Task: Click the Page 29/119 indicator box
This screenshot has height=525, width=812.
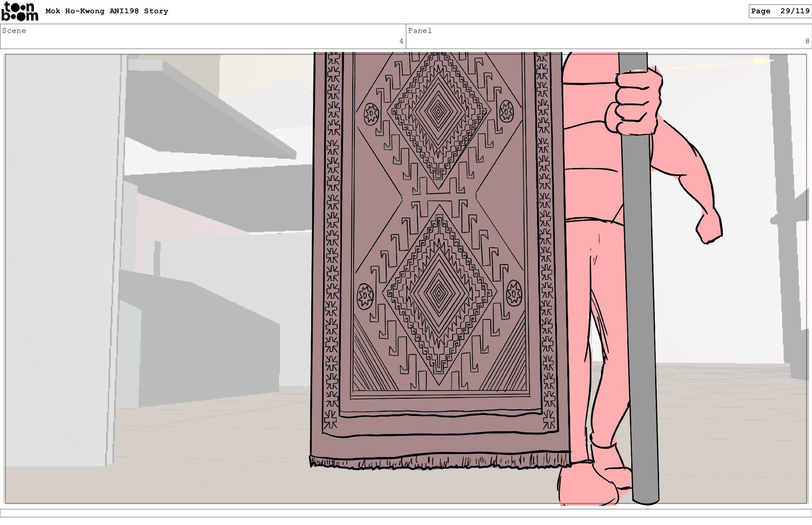Action: pos(780,11)
